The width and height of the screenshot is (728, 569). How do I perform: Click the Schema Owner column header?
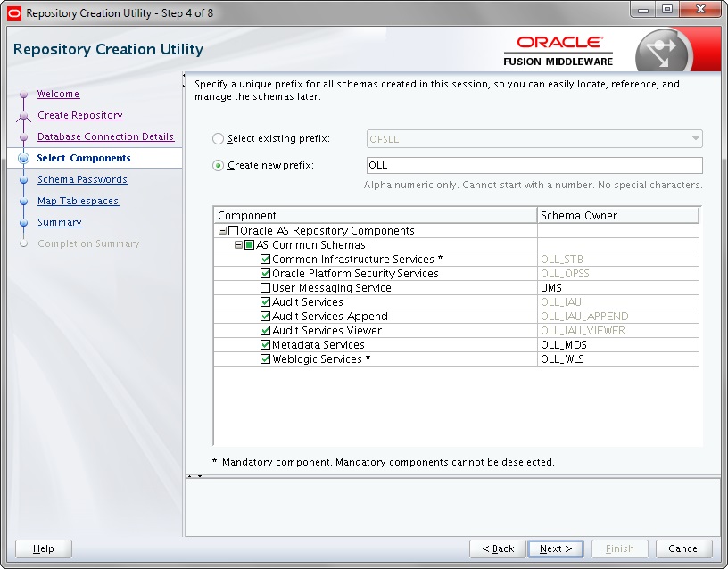pos(618,215)
